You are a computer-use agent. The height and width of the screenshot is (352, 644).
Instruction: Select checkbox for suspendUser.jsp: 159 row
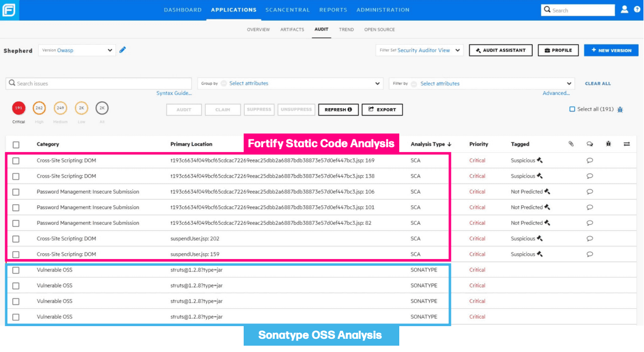pyautogui.click(x=16, y=254)
